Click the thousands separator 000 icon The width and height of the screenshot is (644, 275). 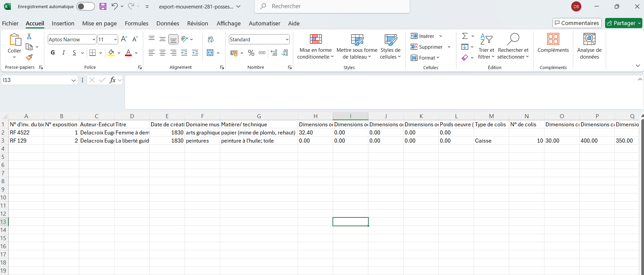pos(262,53)
